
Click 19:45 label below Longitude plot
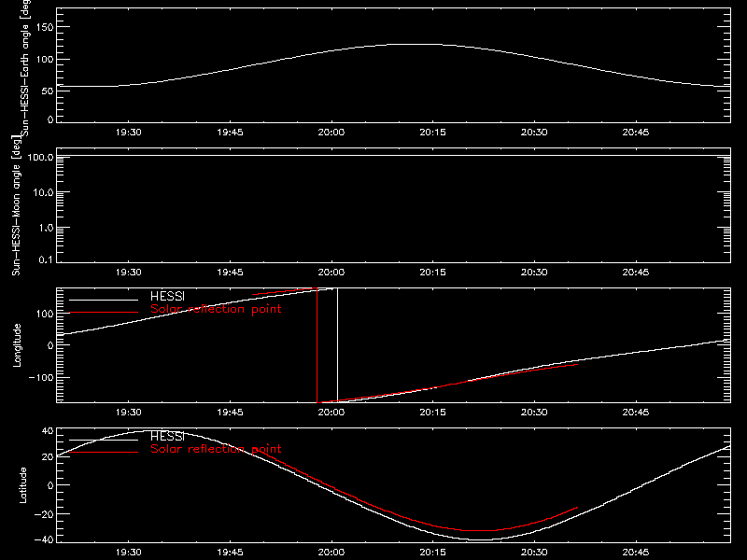[230, 413]
